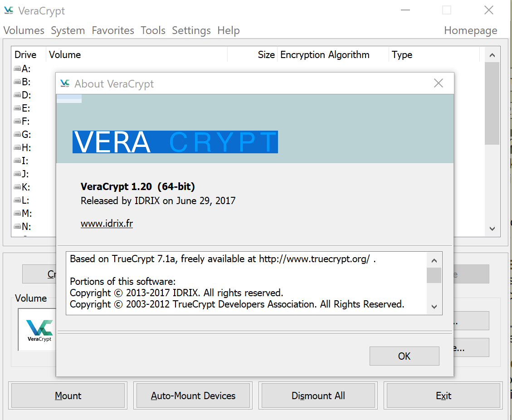This screenshot has width=512, height=420.
Task: Select drive L: icon
Action: (17, 200)
